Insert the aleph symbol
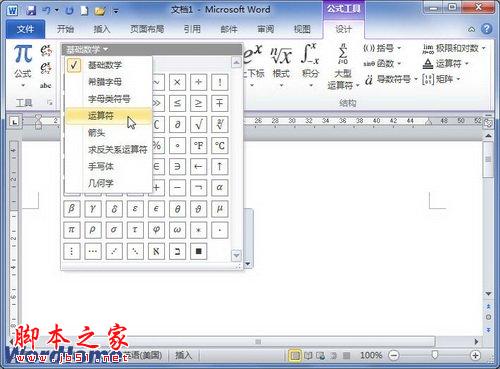Screen dimensions: 500x369 pos(156,251)
